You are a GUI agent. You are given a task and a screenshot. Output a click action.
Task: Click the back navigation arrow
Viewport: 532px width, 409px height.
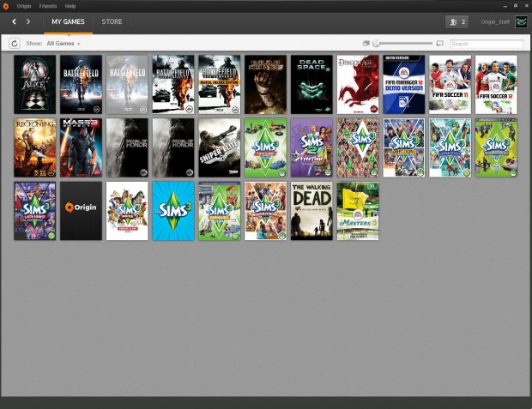[14, 21]
